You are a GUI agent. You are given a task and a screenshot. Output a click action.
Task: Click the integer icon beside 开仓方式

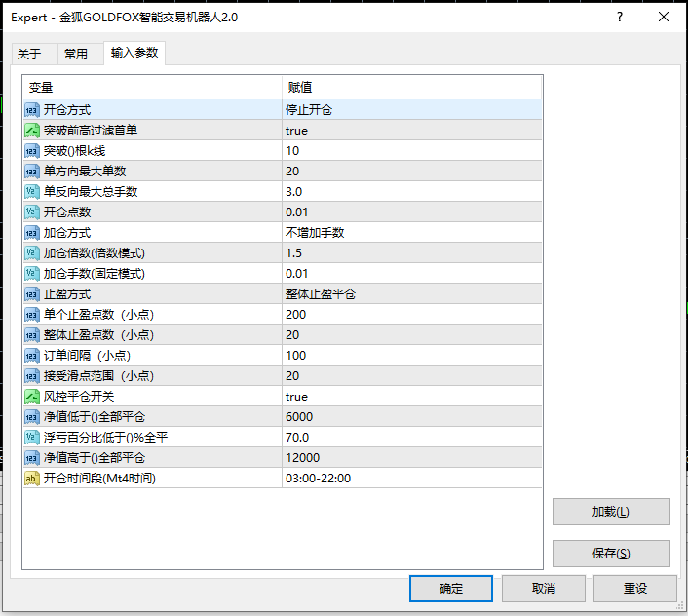[x=32, y=110]
